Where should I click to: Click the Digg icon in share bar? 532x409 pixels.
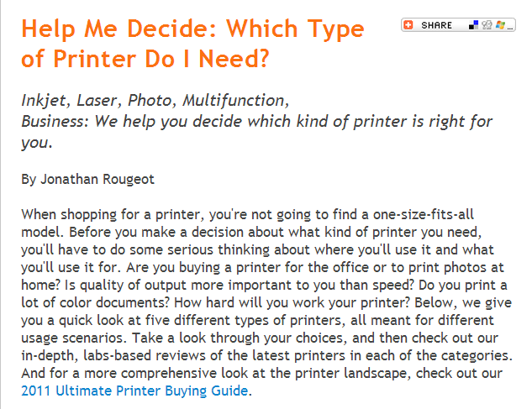click(x=487, y=25)
